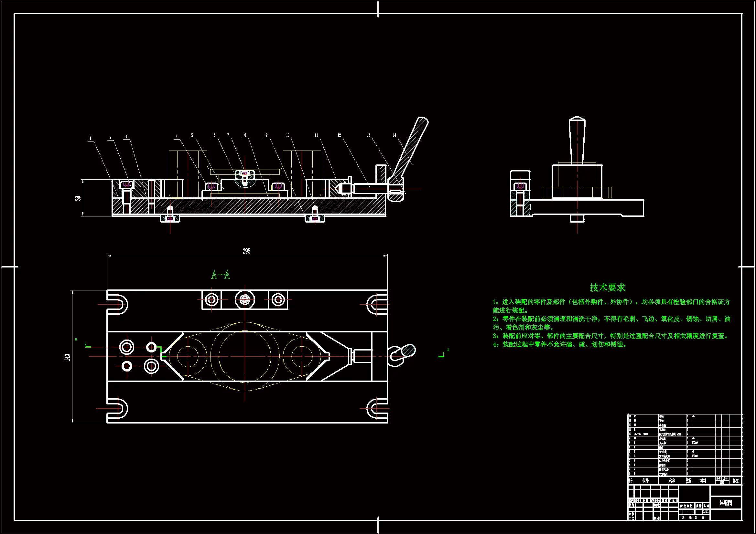Click the 材料 column header in parts list
This screenshot has height=534, width=756.
pos(703,481)
